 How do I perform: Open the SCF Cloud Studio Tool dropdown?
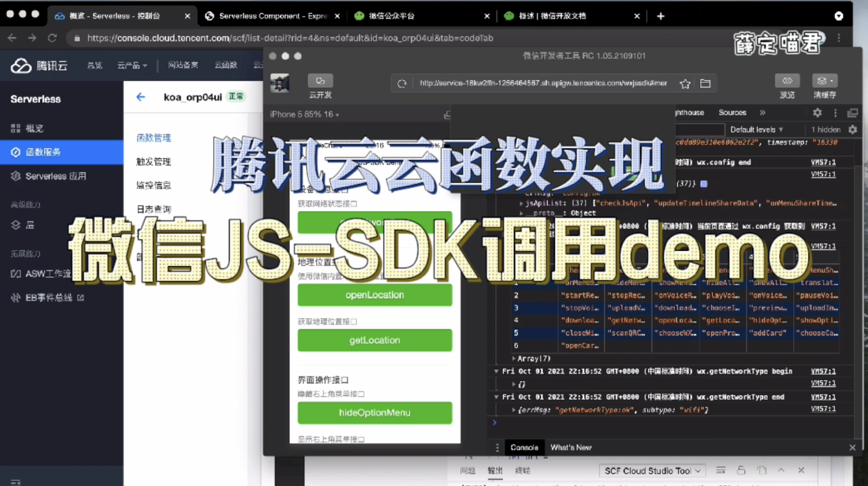(652, 471)
